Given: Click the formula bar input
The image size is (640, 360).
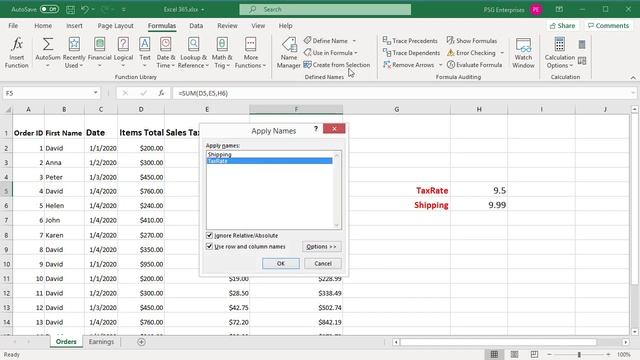Looking at the screenshot, I should click(x=402, y=93).
